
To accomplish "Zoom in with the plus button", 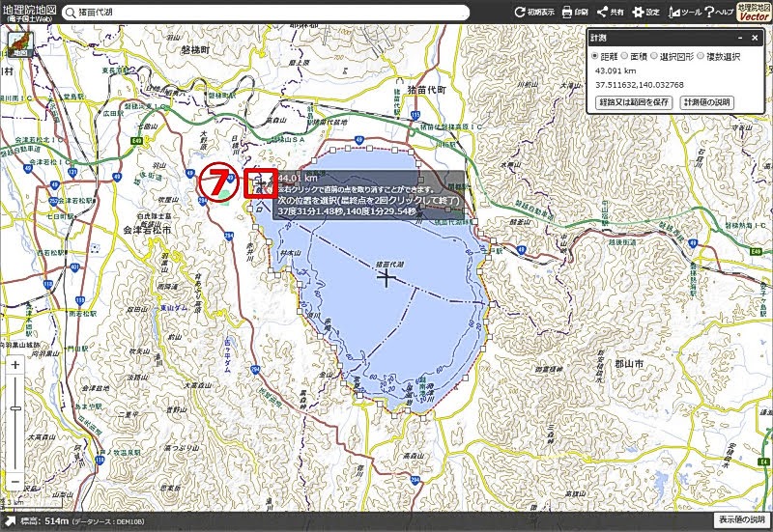I will 15,365.
